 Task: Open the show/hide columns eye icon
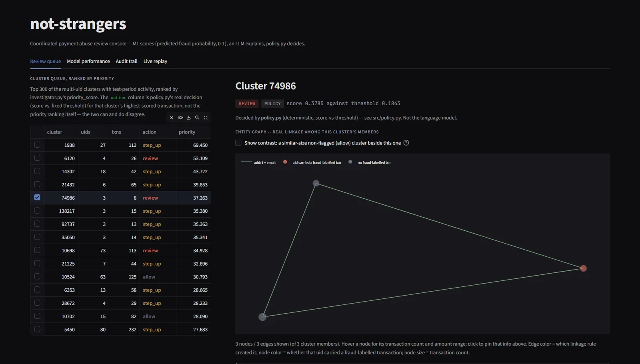pos(180,118)
